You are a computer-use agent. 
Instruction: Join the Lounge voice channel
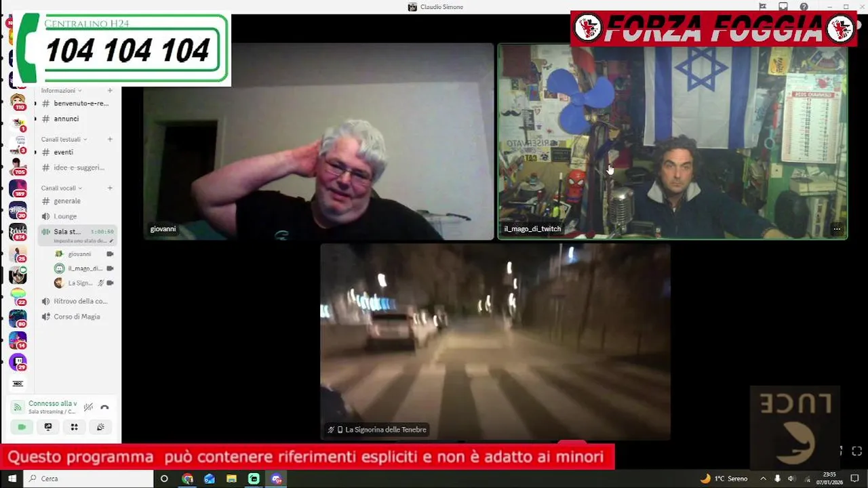[78, 216]
